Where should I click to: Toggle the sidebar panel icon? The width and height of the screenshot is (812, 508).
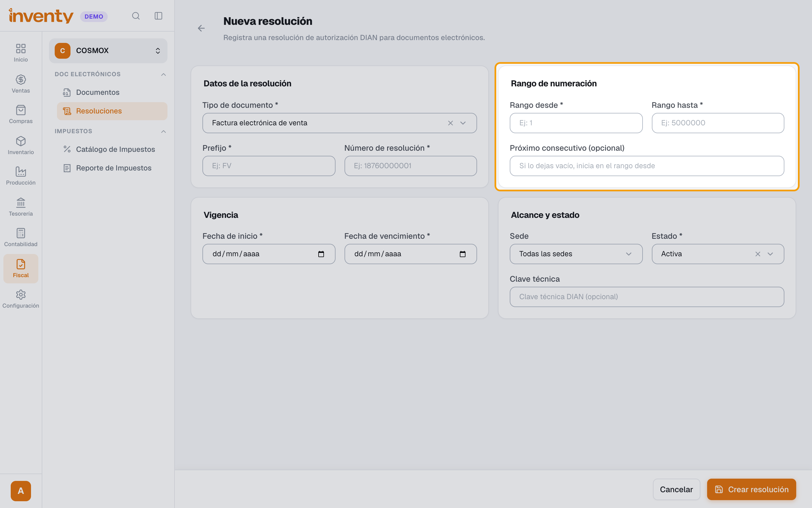point(158,16)
